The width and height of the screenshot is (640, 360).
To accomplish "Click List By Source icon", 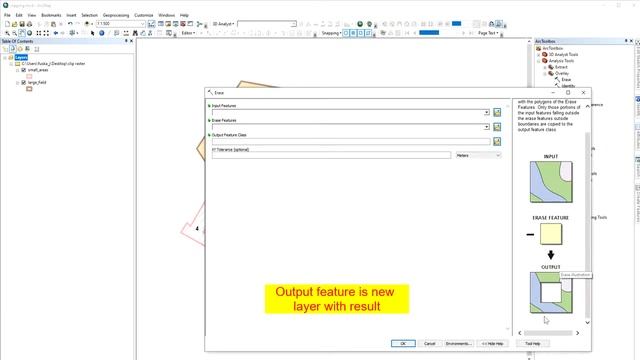I will click(x=13, y=49).
